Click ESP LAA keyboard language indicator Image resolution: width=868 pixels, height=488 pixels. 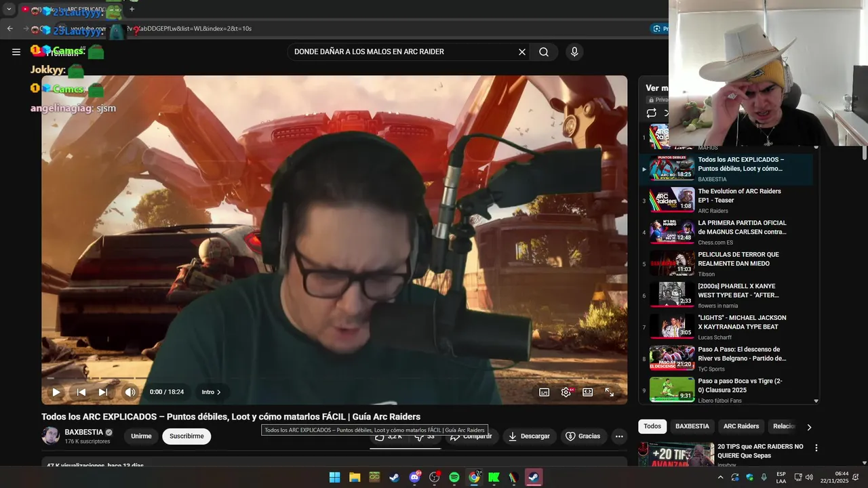(781, 477)
